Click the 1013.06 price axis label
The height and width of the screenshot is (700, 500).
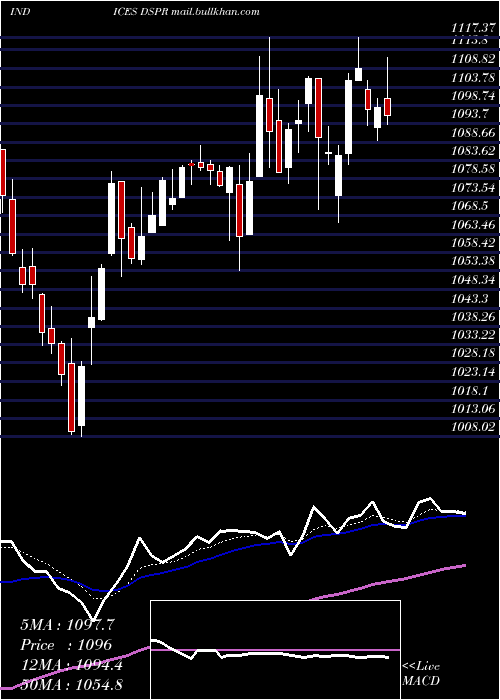473,408
